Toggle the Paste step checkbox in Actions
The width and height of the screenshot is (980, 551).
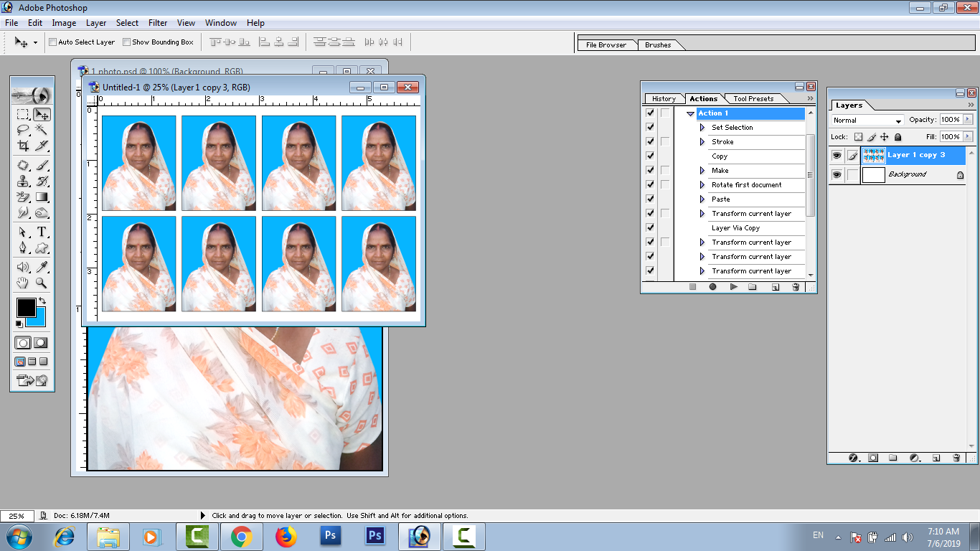pyautogui.click(x=650, y=199)
